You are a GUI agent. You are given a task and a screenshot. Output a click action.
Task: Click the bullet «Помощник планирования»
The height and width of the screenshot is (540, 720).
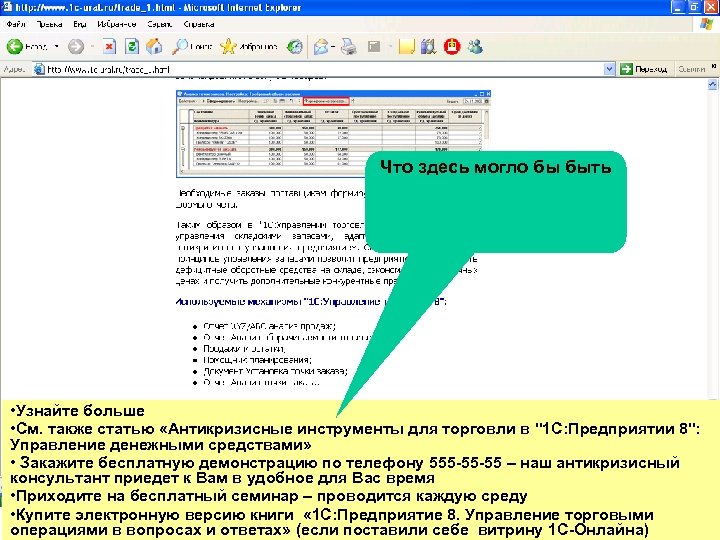click(x=257, y=360)
